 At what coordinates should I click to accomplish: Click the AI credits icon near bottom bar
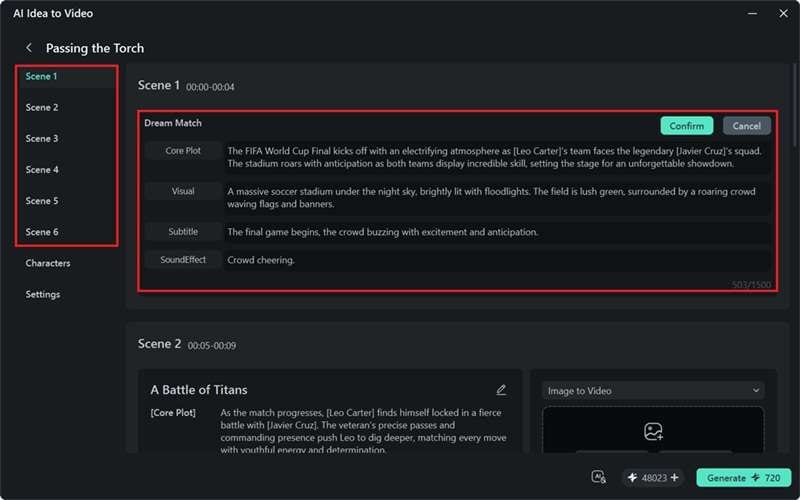[598, 477]
